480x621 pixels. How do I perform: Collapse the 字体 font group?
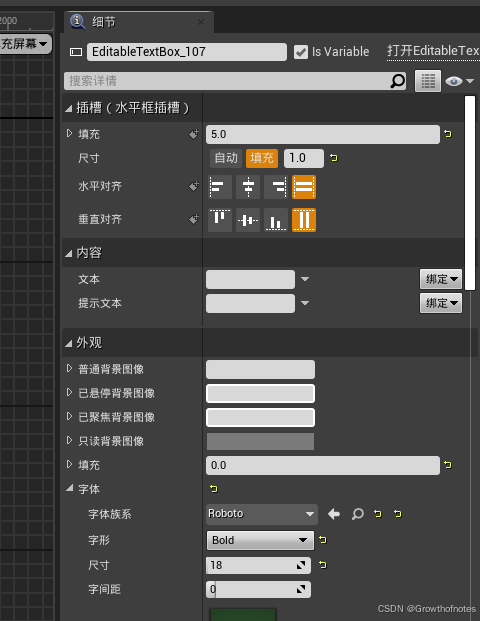click(70, 488)
